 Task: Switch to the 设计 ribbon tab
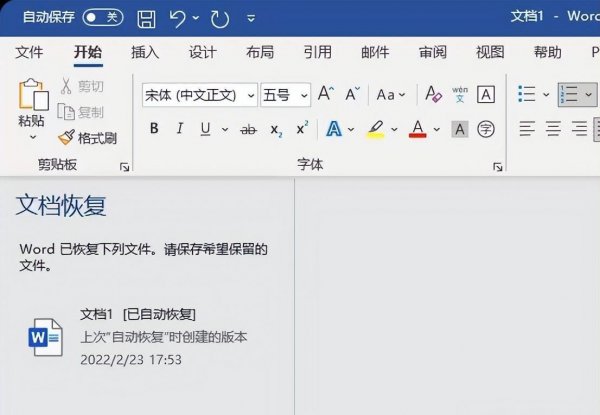202,52
